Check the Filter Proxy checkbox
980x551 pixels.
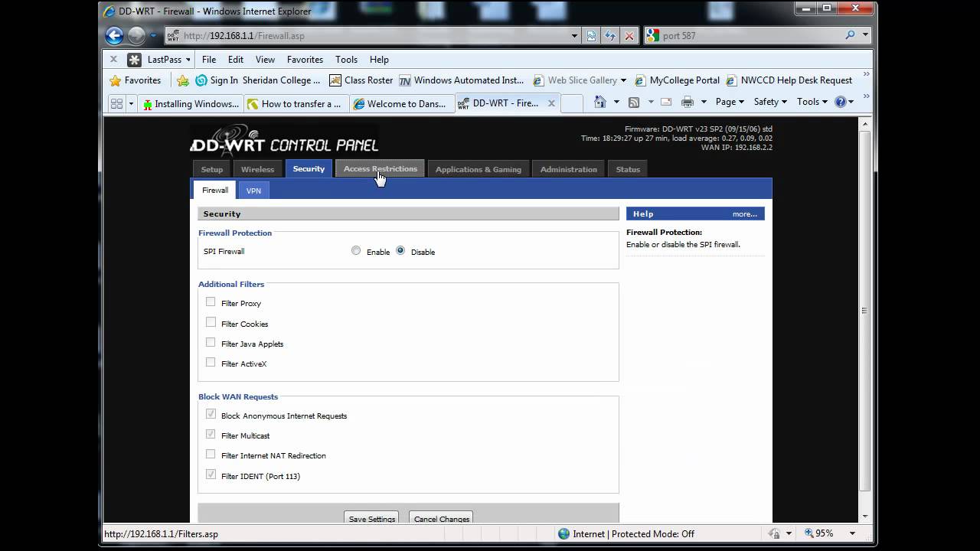(211, 302)
